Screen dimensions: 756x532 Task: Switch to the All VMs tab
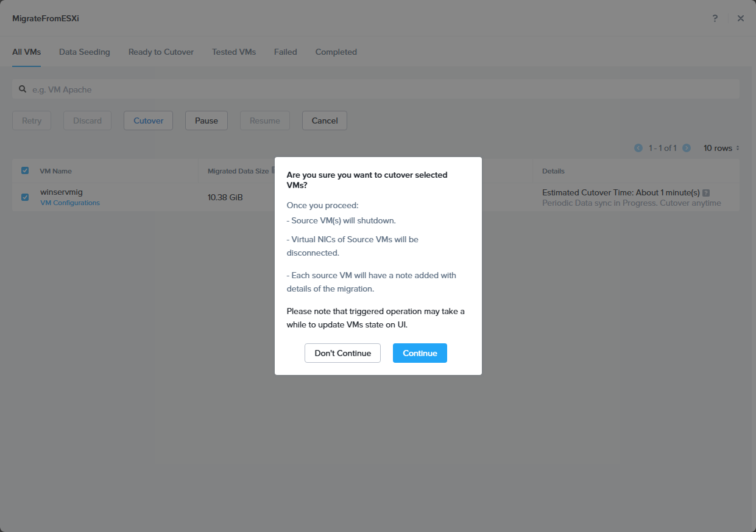tap(26, 52)
